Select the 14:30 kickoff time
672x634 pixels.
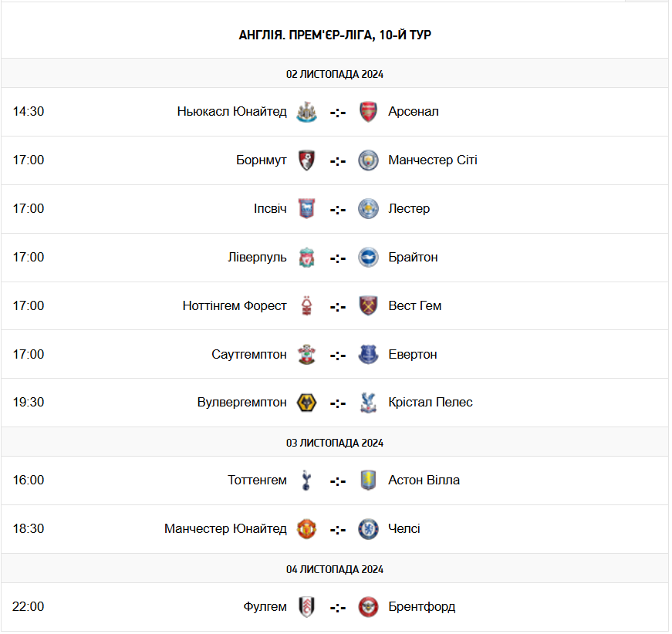point(29,112)
